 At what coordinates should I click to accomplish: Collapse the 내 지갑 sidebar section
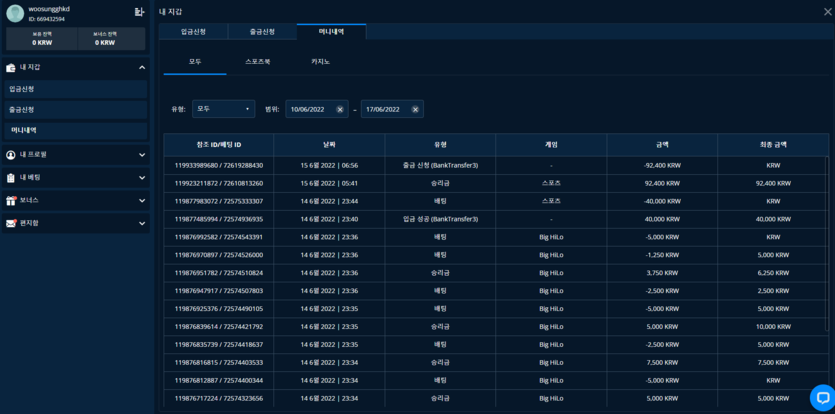click(142, 68)
